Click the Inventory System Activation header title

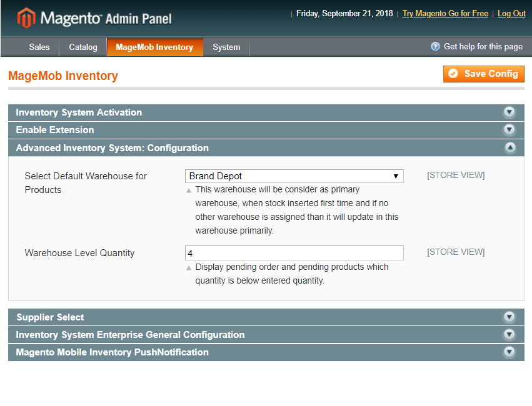click(79, 112)
